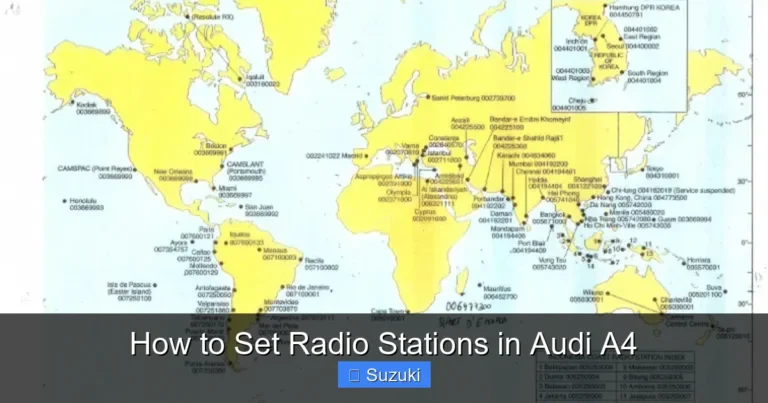Select the Cyprus station label
Viewport: 768px width, 403px height.
click(430, 215)
